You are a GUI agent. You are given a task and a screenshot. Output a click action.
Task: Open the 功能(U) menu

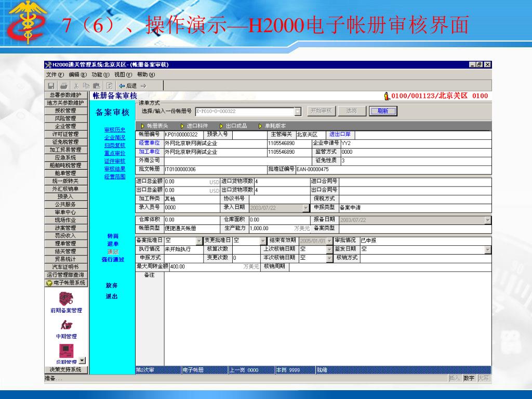100,75
